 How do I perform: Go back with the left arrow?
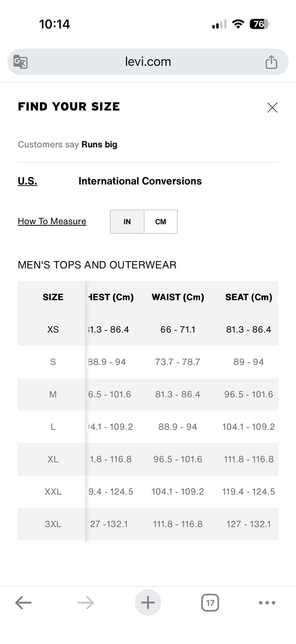point(23,603)
